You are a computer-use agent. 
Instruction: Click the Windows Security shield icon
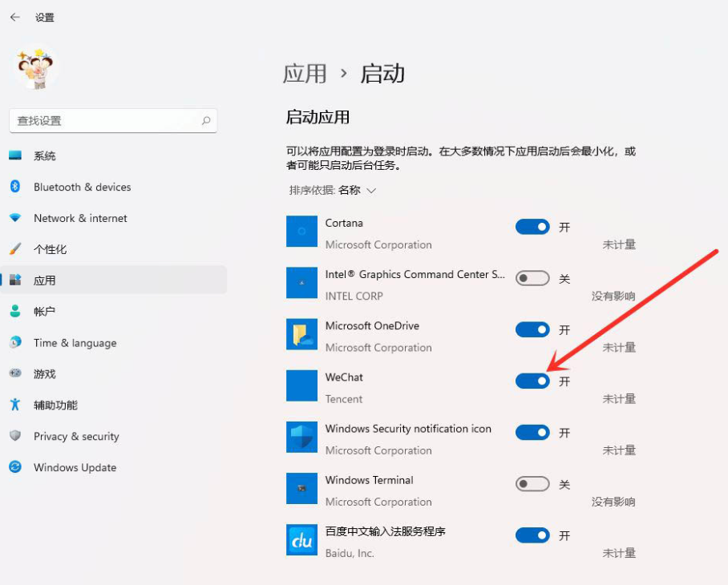click(x=301, y=437)
